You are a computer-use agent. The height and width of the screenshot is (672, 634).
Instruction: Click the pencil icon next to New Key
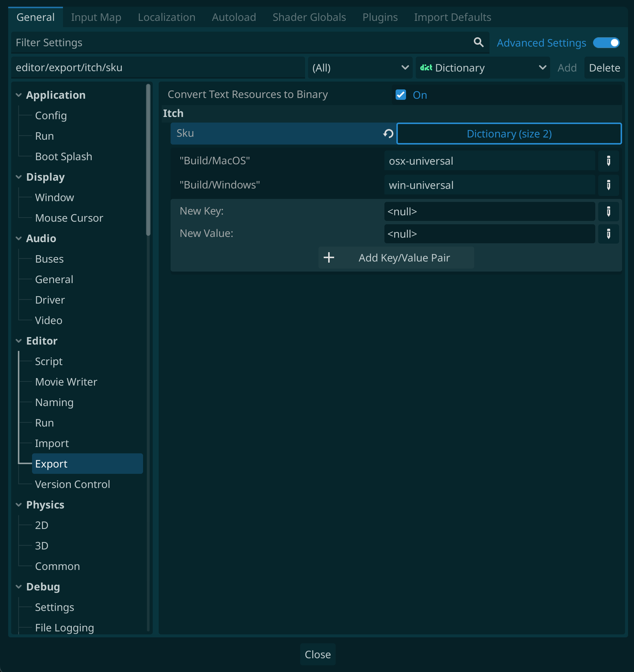608,212
